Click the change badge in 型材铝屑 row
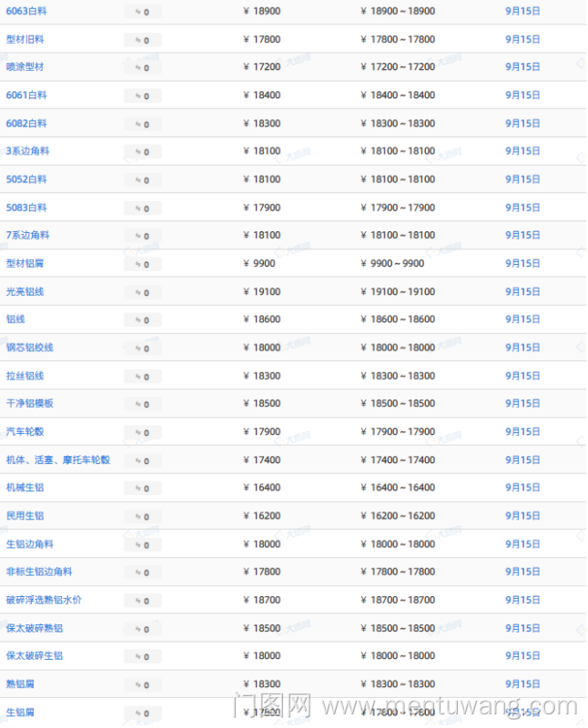Viewport: 588px width, 728px height. pos(143,265)
